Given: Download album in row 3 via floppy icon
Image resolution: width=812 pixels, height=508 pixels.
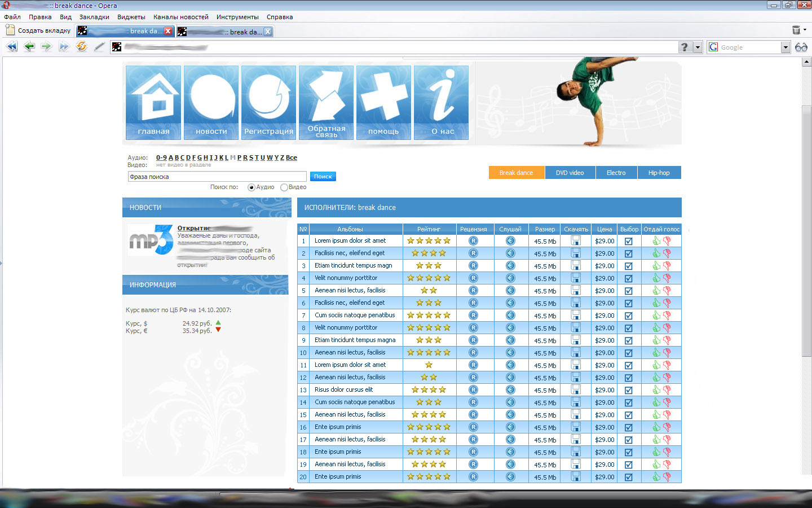Looking at the screenshot, I should tap(576, 265).
